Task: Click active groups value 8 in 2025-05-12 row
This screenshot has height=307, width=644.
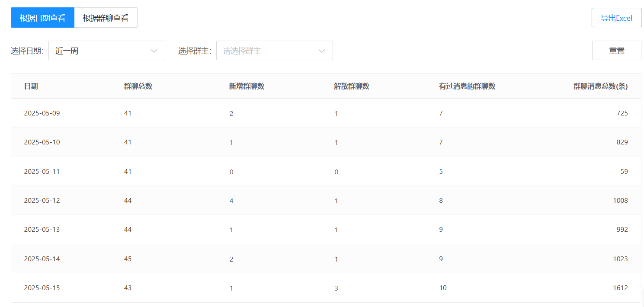Action: (x=441, y=201)
